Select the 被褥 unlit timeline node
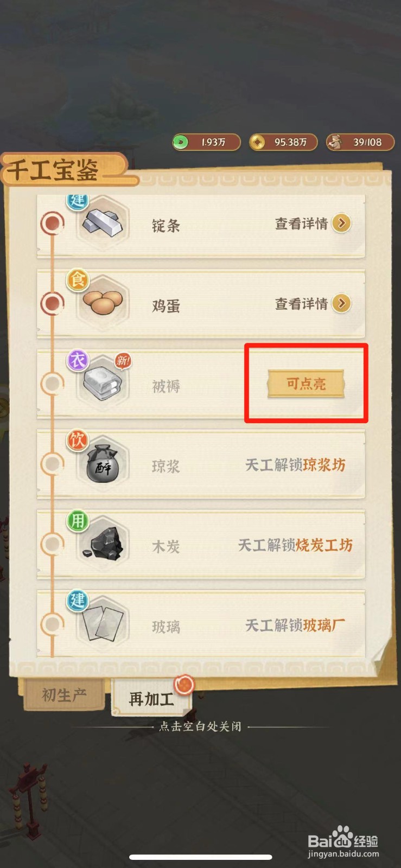The image size is (401, 868). tap(53, 384)
